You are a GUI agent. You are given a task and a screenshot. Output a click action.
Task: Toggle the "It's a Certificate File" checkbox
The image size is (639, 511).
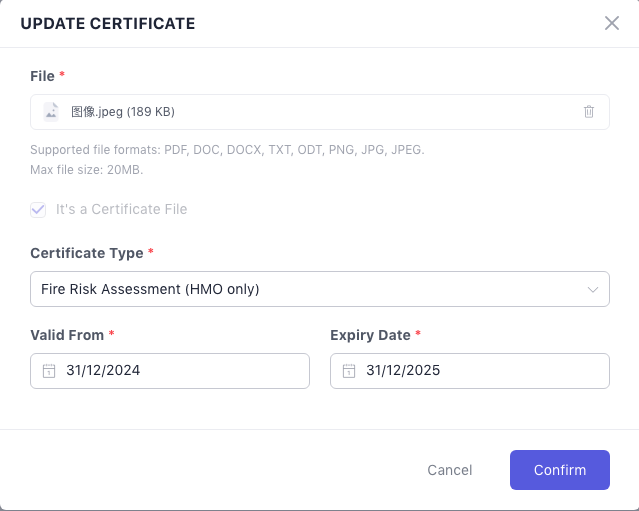pos(39,209)
